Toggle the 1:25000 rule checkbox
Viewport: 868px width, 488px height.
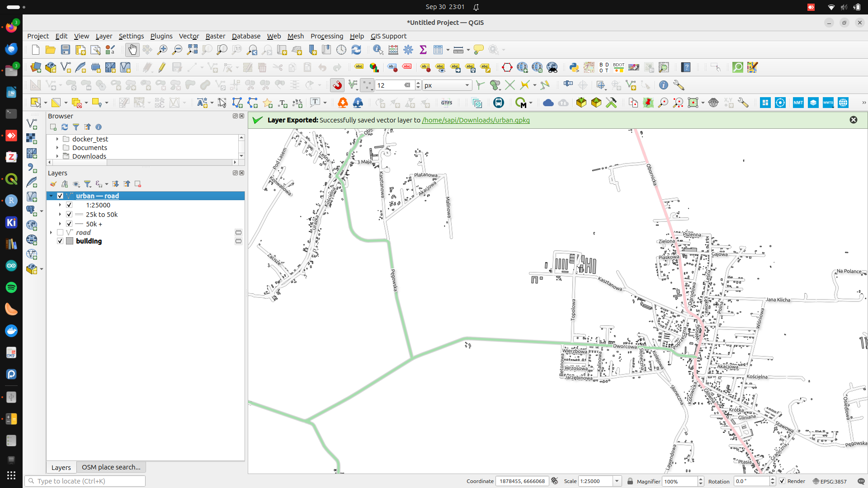pyautogui.click(x=69, y=205)
